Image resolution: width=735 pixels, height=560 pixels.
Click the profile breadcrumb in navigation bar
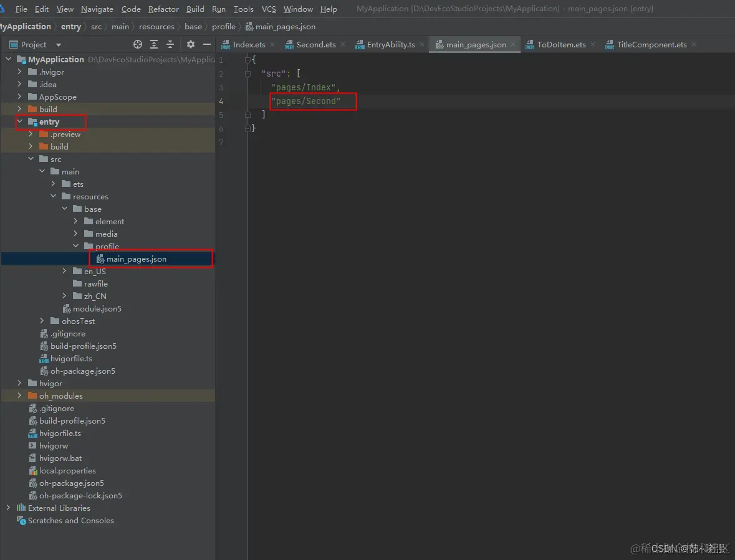pos(224,27)
